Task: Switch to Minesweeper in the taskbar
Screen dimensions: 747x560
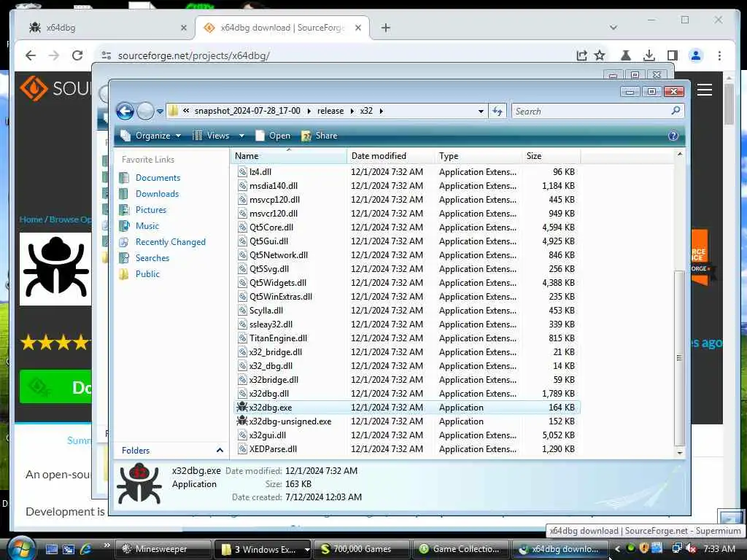Action: (x=163, y=549)
